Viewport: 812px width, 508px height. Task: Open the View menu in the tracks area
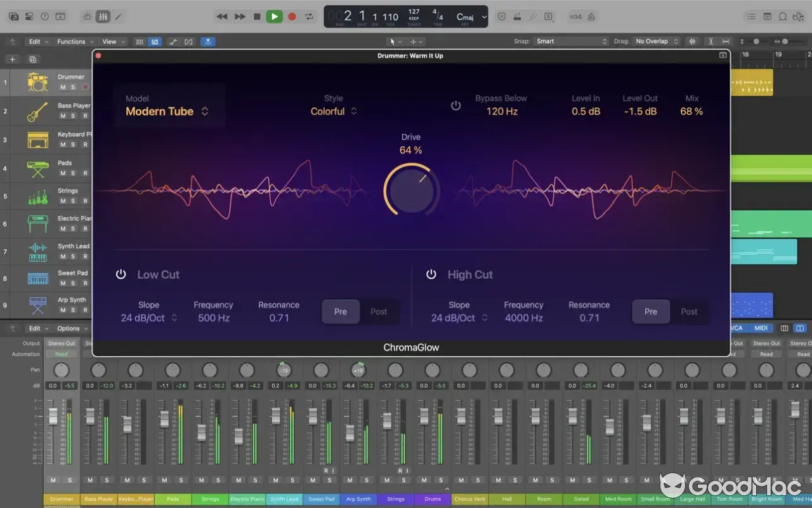pyautogui.click(x=108, y=41)
